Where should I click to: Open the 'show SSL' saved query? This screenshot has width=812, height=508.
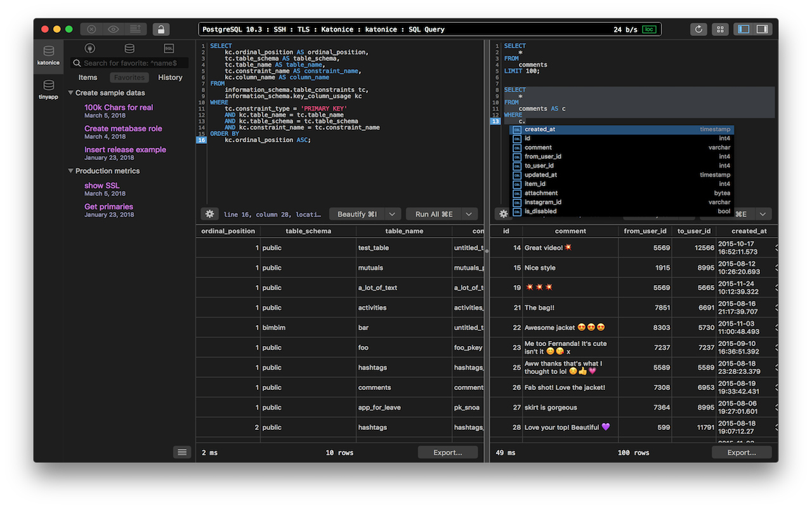[x=101, y=185]
